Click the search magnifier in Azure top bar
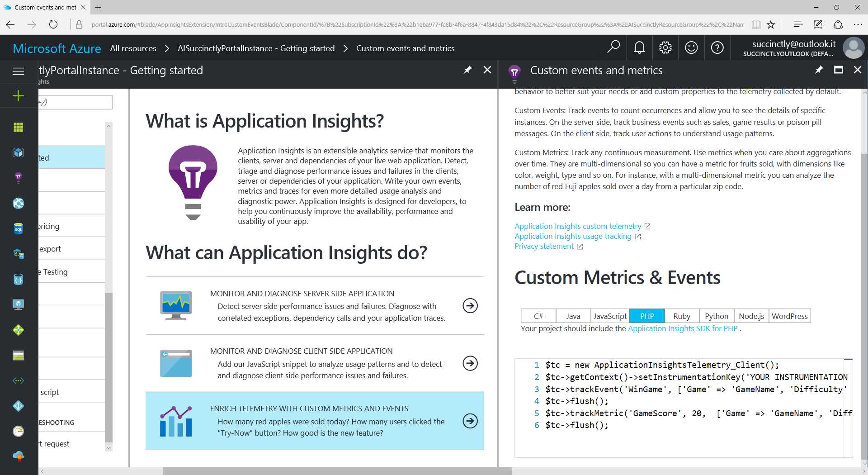This screenshot has height=475, width=868. 613,47
